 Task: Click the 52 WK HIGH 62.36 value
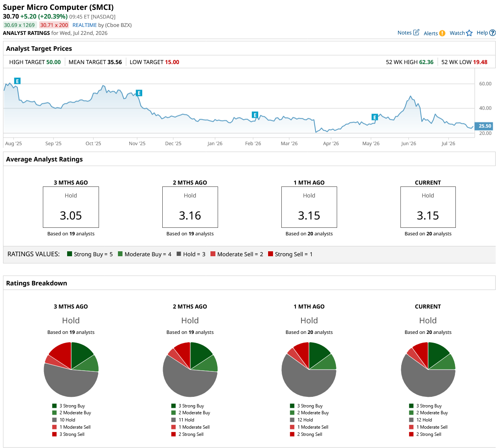pyautogui.click(x=426, y=62)
